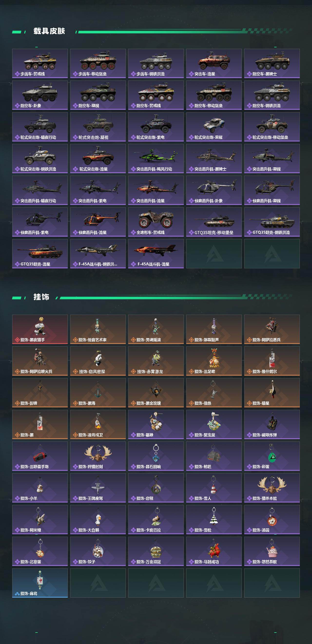
Task: Select the 步战车-警戒线 vehicle skin
Action: click(x=40, y=63)
